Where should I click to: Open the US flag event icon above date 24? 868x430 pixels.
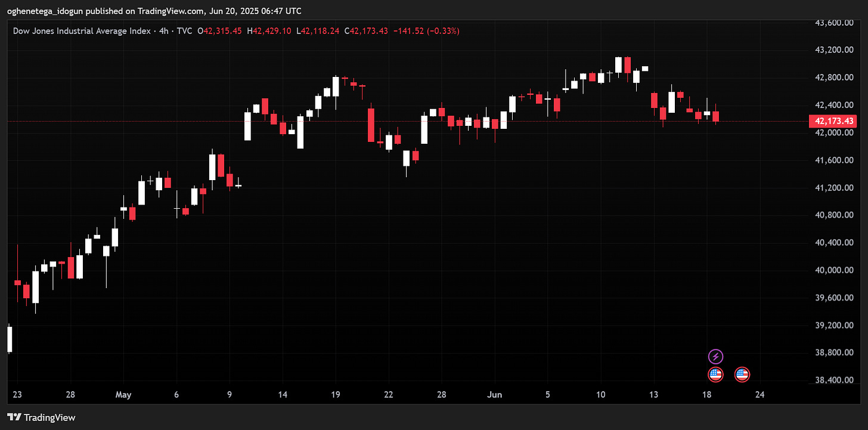[x=742, y=375]
